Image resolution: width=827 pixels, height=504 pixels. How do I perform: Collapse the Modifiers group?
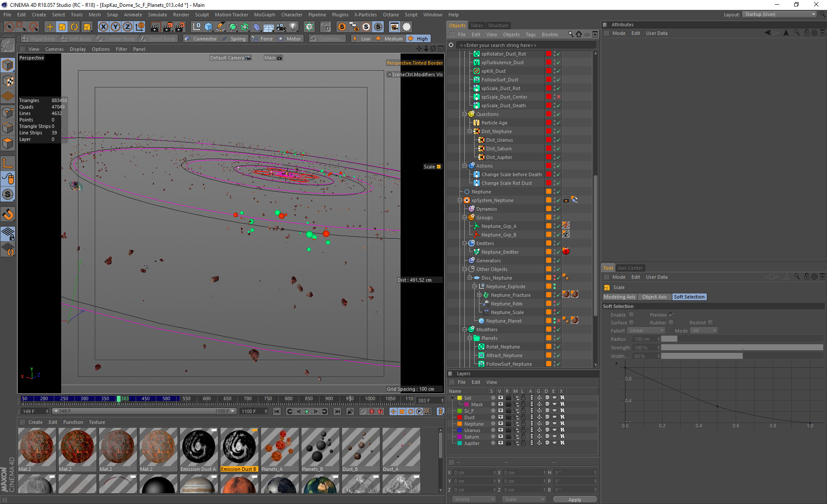tap(465, 330)
